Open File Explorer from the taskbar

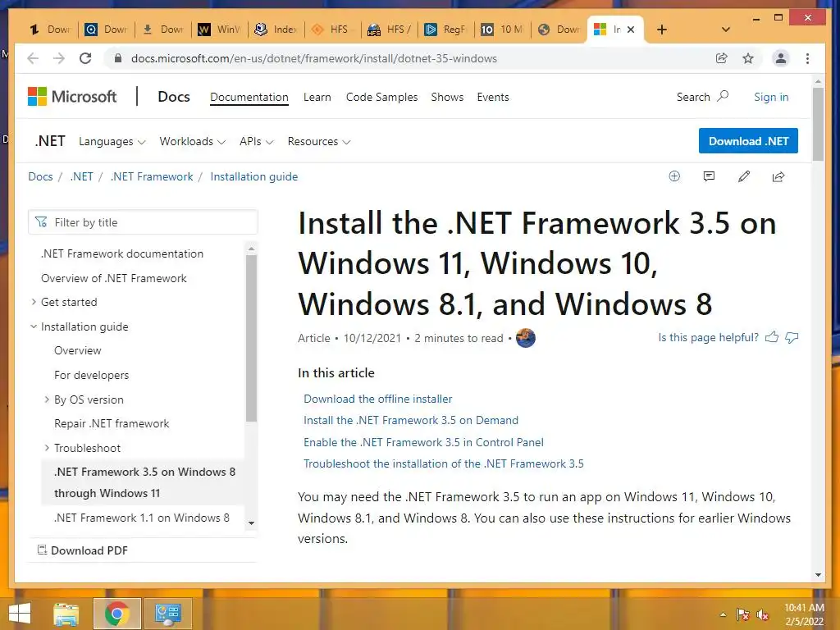tap(66, 614)
